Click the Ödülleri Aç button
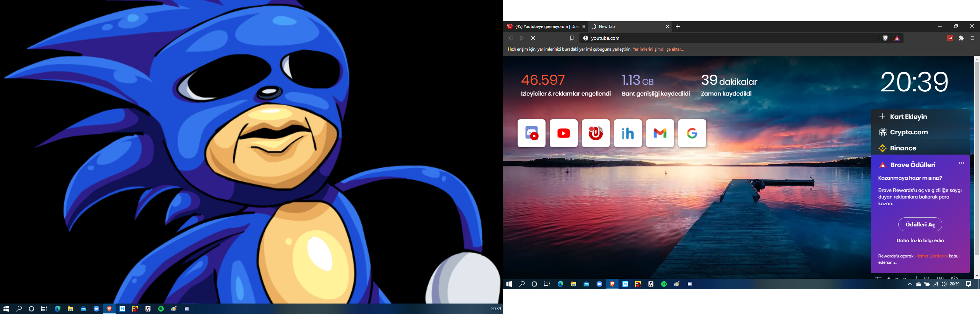This screenshot has height=314, width=980. point(920,224)
